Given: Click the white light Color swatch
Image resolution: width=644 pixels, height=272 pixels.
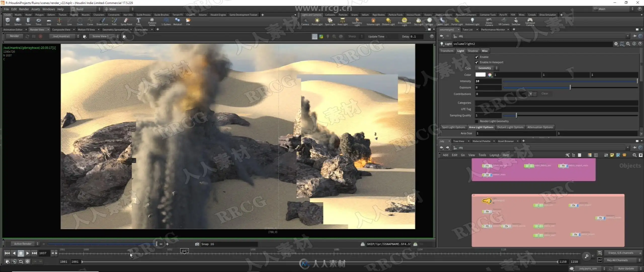Looking at the screenshot, I should (480, 75).
